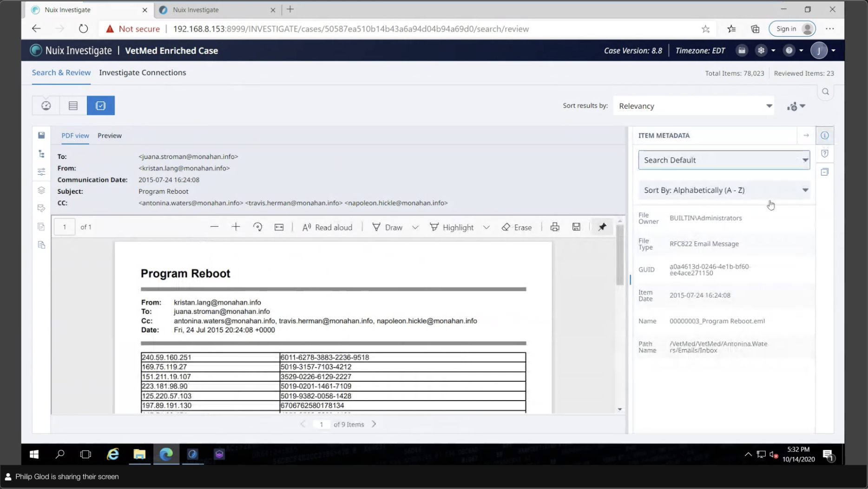868x489 pixels.
Task: Open the filter settings icon in the sidebar
Action: click(41, 172)
